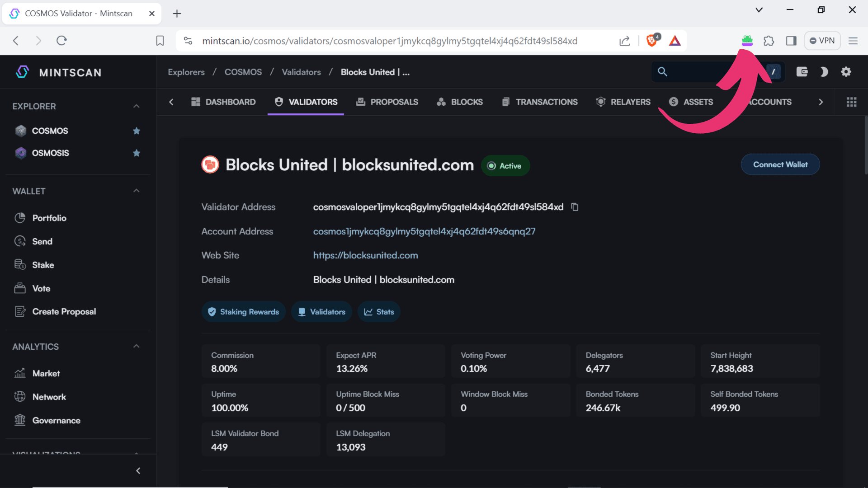
Task: Click the Active status badge
Action: click(505, 166)
